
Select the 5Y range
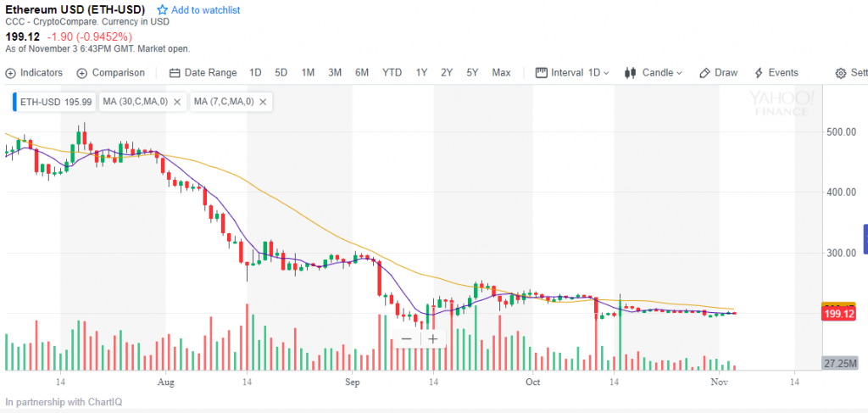click(472, 73)
